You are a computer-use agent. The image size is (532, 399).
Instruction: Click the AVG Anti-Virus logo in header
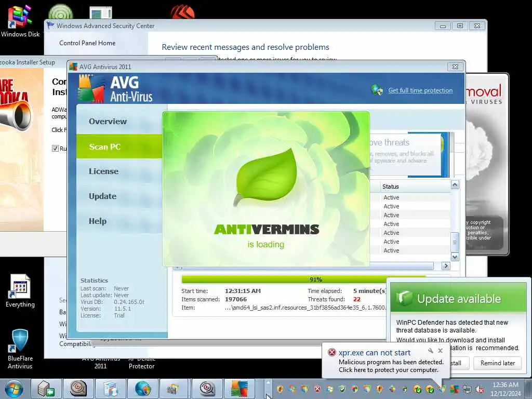click(x=115, y=89)
